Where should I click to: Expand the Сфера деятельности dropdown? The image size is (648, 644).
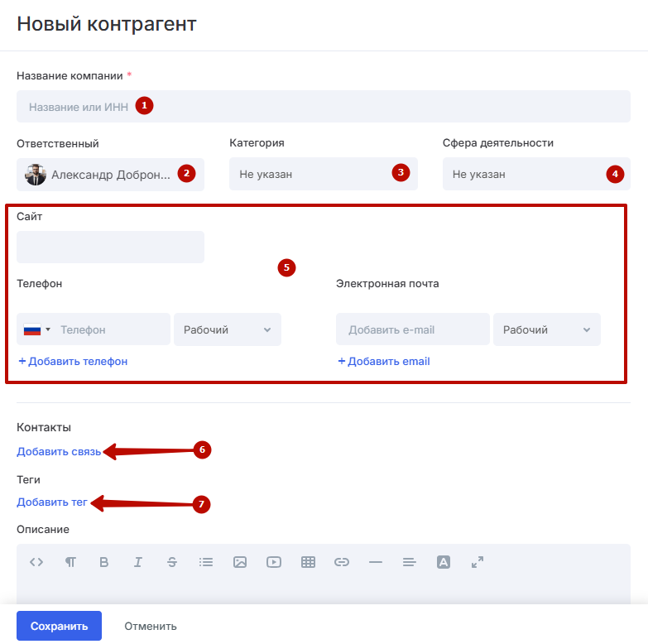(535, 175)
